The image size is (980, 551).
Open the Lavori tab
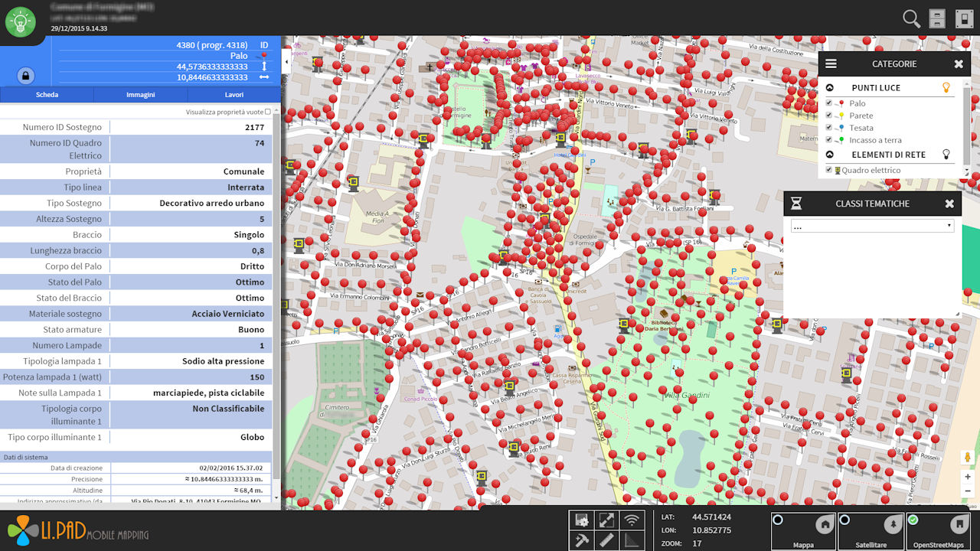(x=234, y=95)
